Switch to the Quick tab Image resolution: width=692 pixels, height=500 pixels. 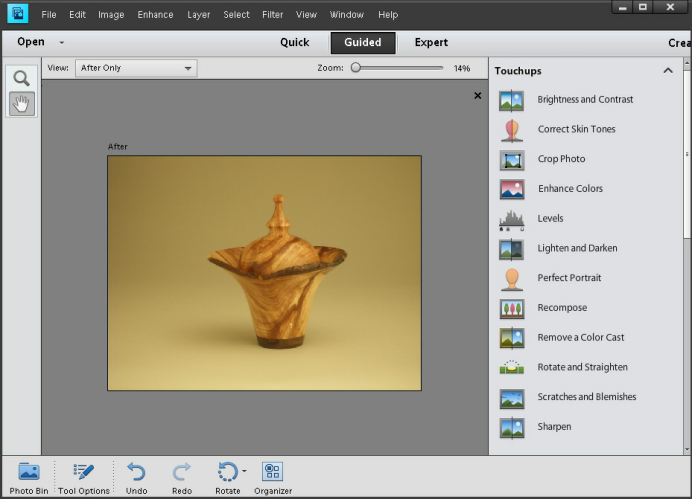pos(294,43)
